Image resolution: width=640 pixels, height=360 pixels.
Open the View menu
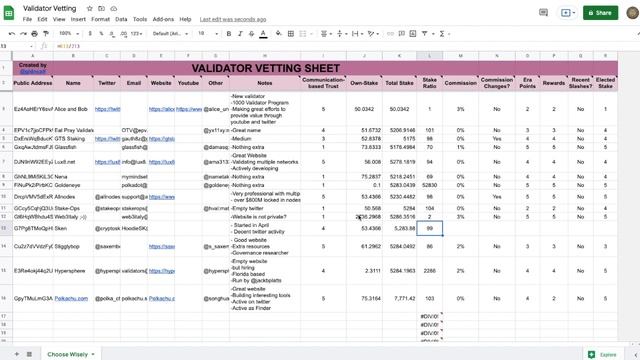pos(59,19)
